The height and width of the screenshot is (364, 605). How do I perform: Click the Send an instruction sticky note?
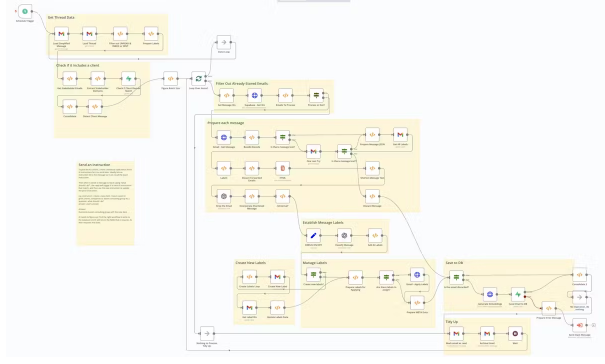pos(105,203)
